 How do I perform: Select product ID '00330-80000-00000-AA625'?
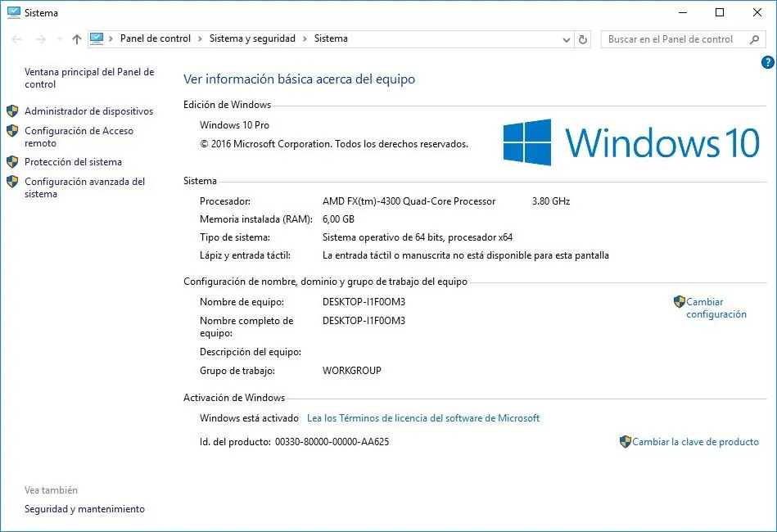click(x=332, y=442)
